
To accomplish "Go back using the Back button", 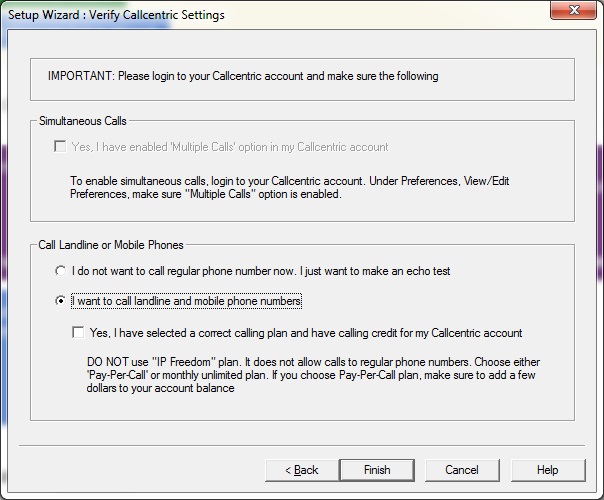I will [301, 470].
